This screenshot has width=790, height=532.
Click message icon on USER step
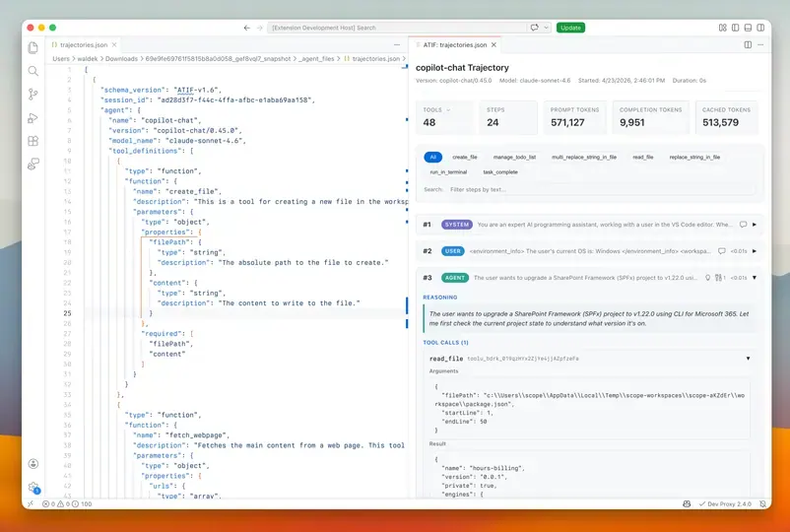coord(721,251)
